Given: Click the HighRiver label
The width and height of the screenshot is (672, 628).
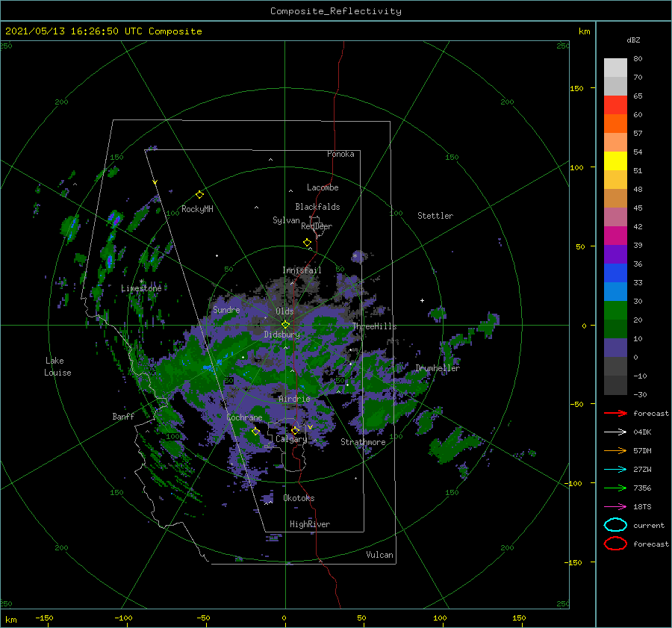Looking at the screenshot, I should tap(309, 524).
